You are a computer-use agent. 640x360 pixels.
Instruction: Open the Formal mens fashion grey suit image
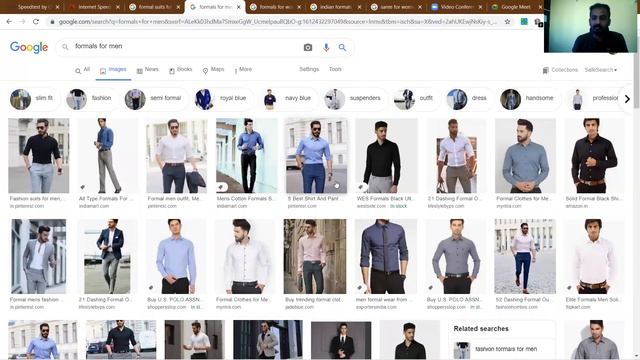38,256
